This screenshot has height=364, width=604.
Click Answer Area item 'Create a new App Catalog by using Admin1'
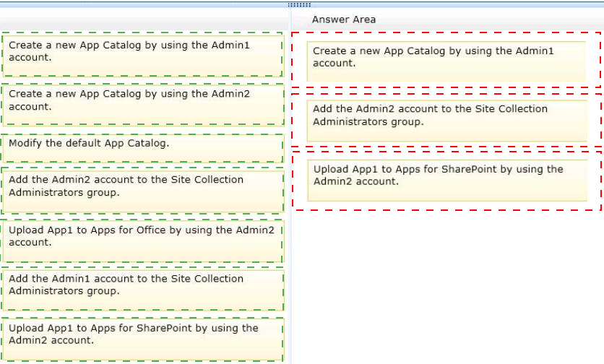coord(446,61)
